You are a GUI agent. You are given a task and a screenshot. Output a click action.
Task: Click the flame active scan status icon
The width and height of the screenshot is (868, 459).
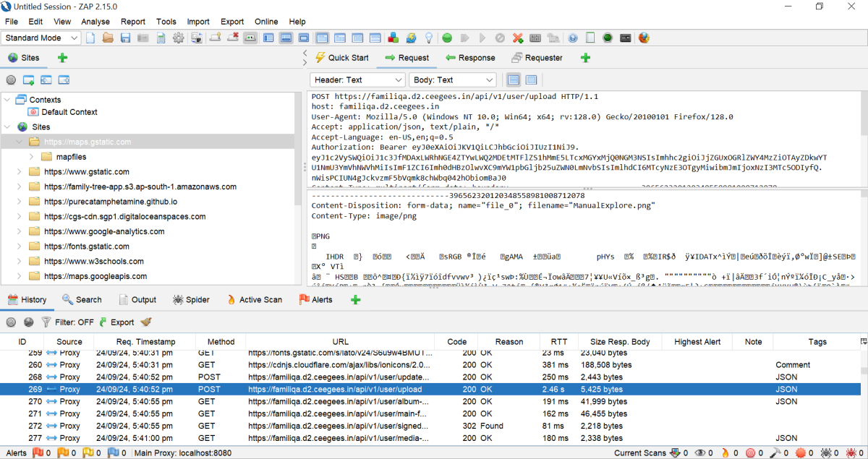coord(726,453)
